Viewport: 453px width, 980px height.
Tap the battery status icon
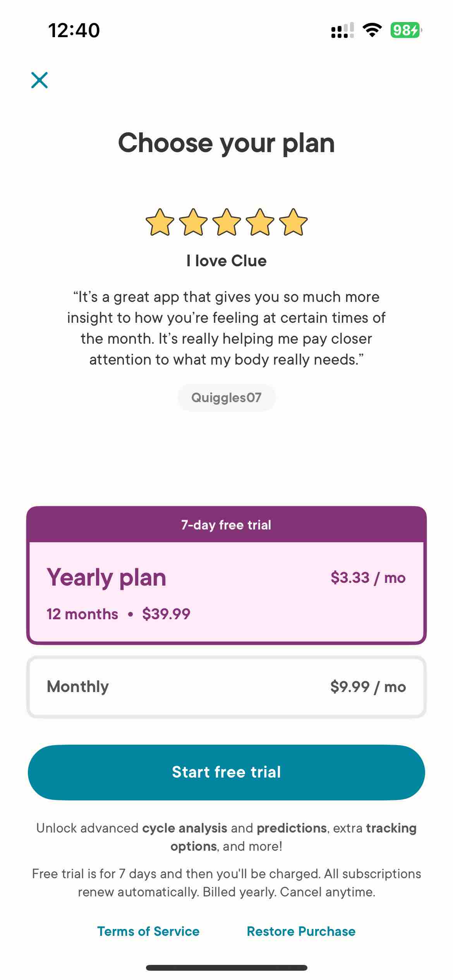(406, 30)
